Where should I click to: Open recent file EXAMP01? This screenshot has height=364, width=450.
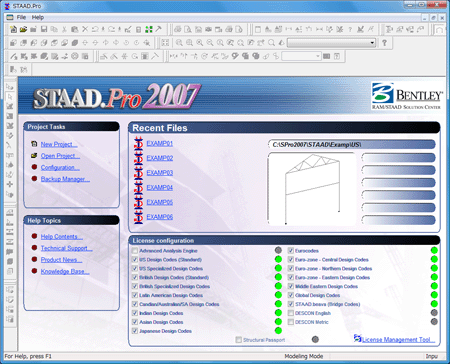pyautogui.click(x=160, y=143)
